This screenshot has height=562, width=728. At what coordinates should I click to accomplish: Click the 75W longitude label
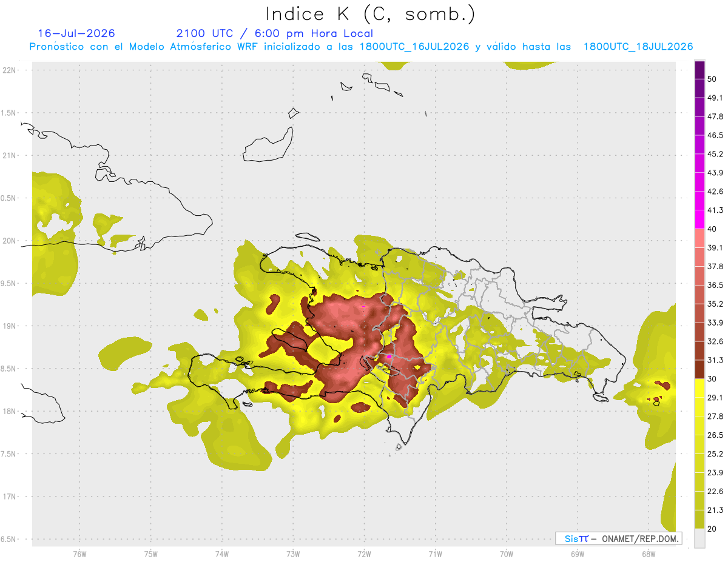tap(150, 554)
